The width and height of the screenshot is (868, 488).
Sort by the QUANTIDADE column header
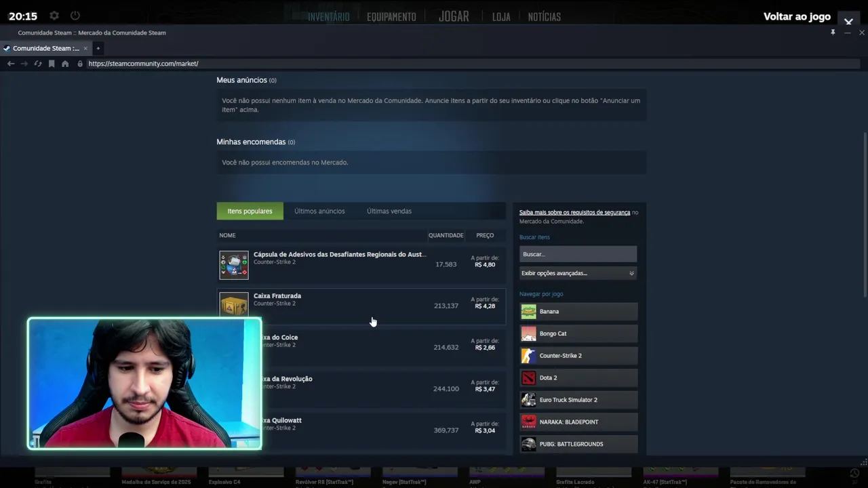pos(446,235)
